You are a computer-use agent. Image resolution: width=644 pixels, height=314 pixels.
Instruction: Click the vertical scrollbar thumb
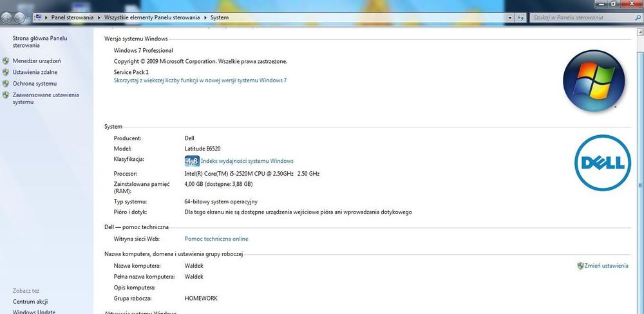[641, 185]
